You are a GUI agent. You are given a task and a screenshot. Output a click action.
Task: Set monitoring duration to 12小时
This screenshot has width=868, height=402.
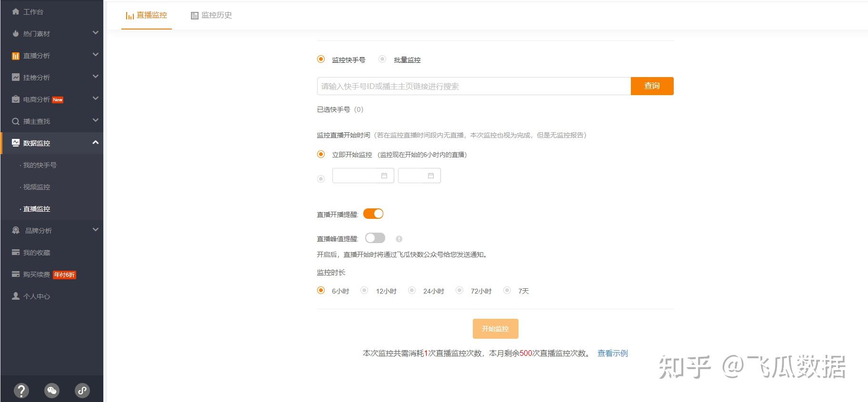click(x=364, y=290)
